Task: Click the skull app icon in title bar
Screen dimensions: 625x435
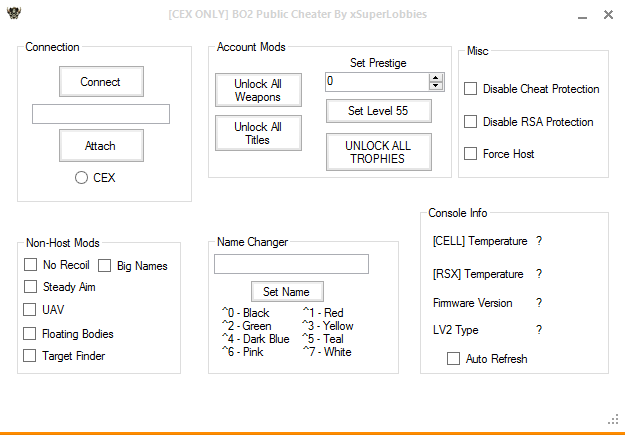Action: [x=14, y=13]
